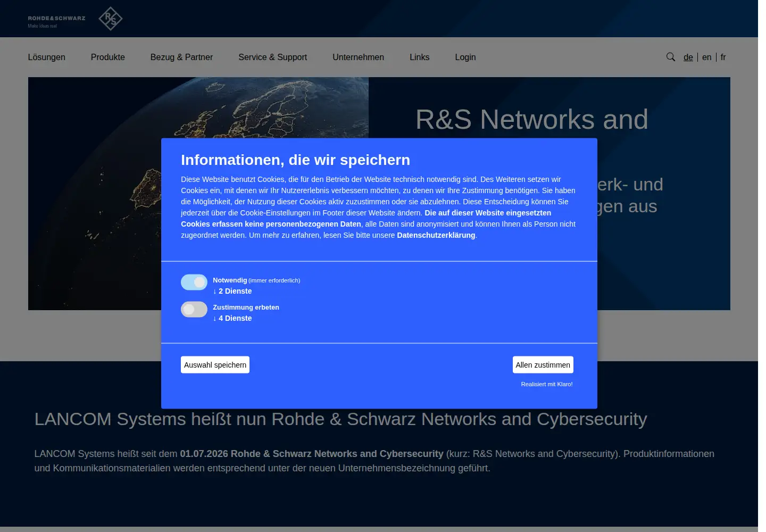Follow the Realisiert mit Klaro! link
This screenshot has width=766, height=532.
click(x=547, y=384)
